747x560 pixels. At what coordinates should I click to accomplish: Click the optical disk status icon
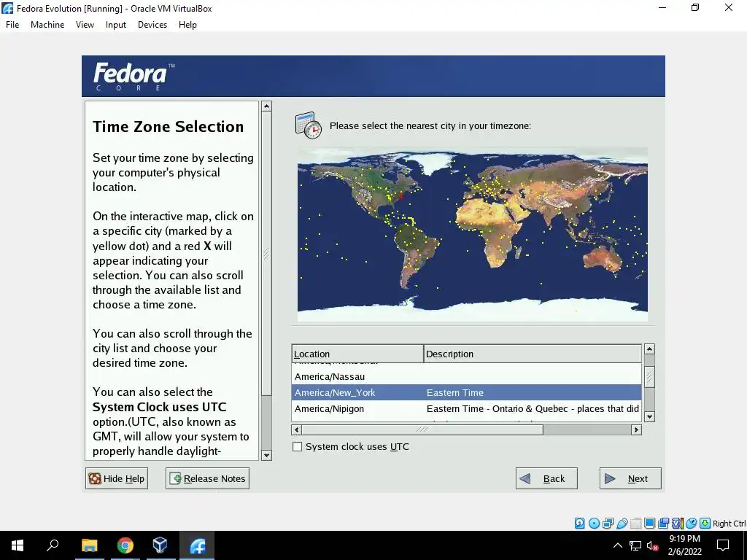594,524
